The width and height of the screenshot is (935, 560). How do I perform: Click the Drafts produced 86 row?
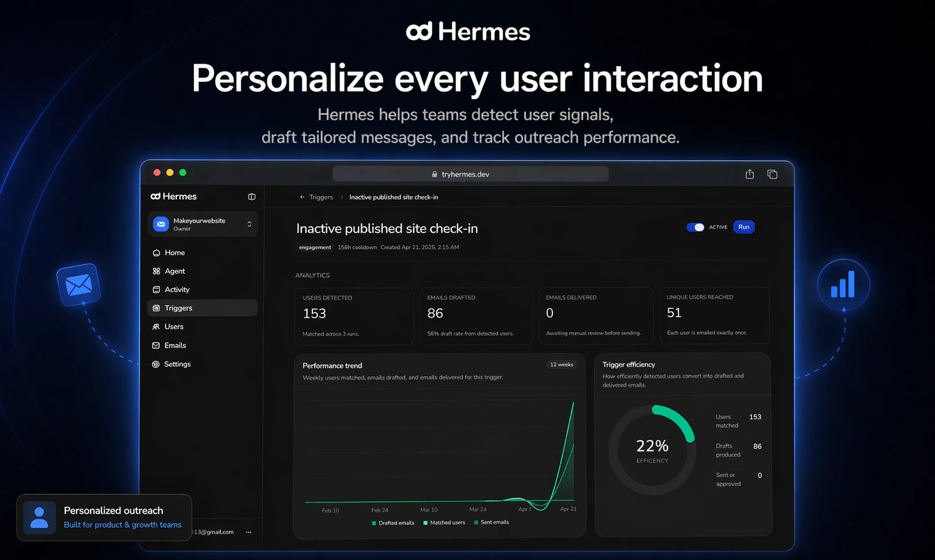(x=738, y=450)
